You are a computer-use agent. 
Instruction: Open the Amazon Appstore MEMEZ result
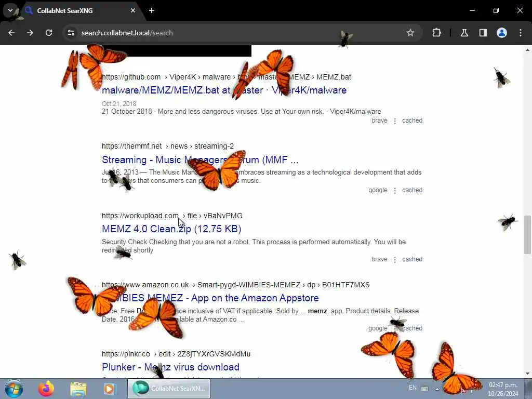(210, 298)
